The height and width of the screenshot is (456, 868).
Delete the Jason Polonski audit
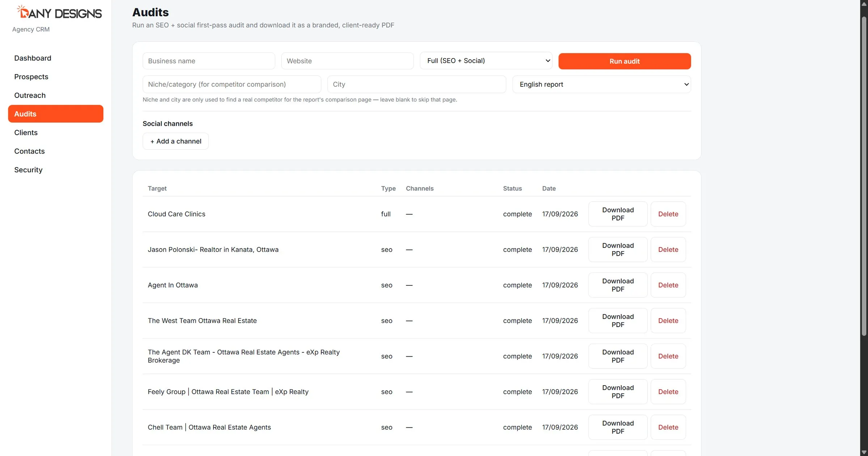[x=668, y=250]
